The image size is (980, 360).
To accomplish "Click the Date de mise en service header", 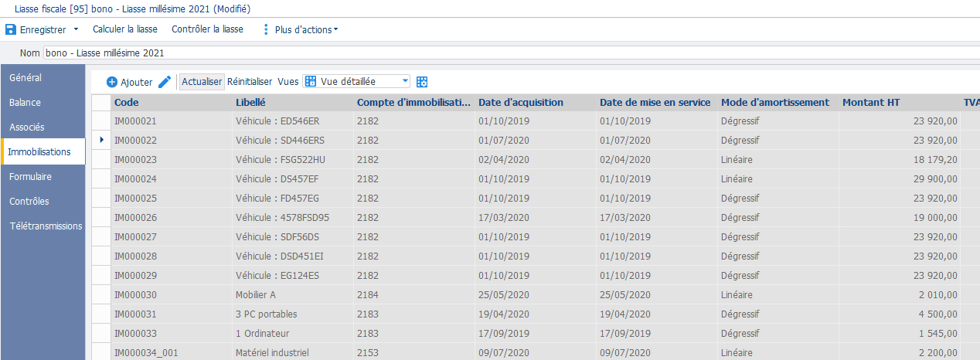I will (x=657, y=102).
